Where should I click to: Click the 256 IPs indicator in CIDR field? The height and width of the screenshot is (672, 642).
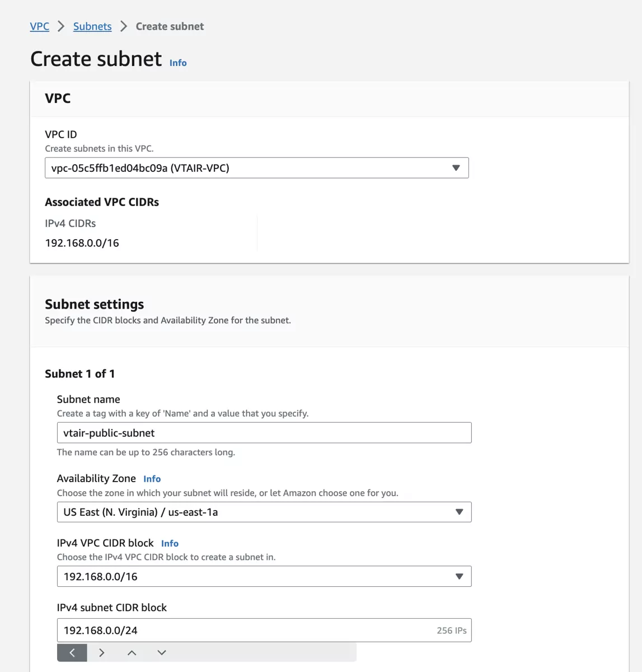[x=451, y=630]
